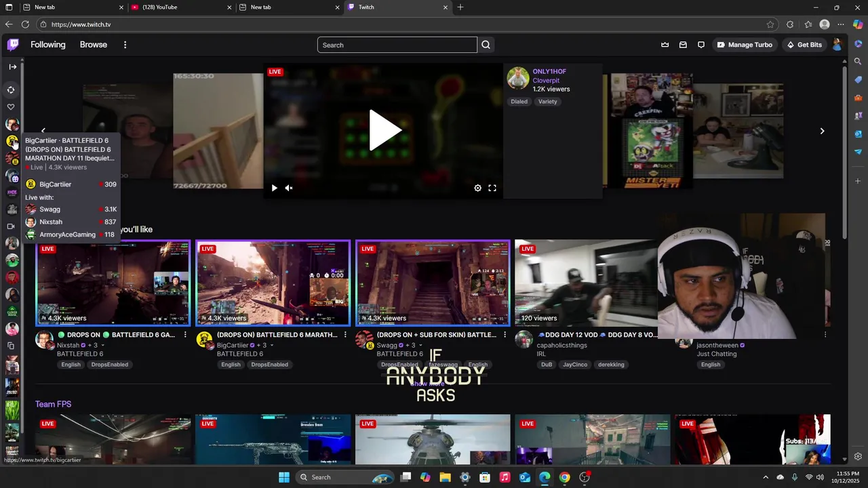The width and height of the screenshot is (868, 488).
Task: Click the ONLY1HOF channel avatar
Action: pyautogui.click(x=518, y=78)
